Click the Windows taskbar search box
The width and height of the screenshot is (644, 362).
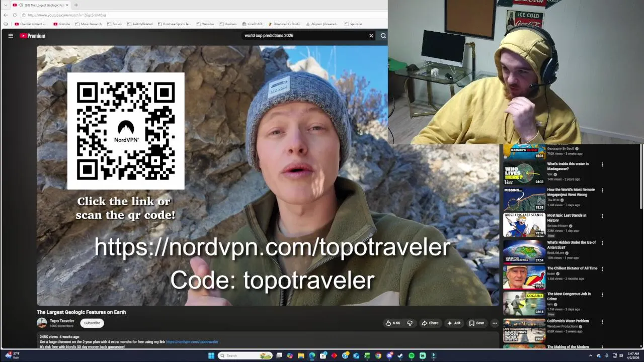pyautogui.click(x=245, y=355)
